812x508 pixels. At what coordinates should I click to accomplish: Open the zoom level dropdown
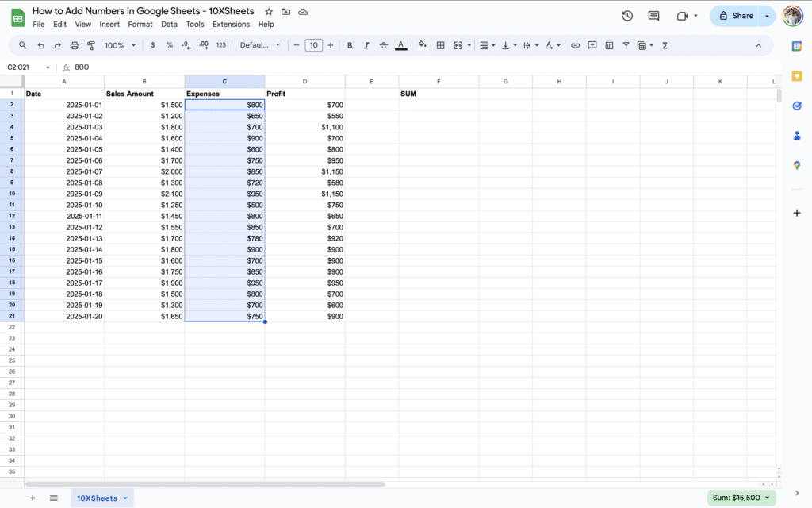point(119,45)
